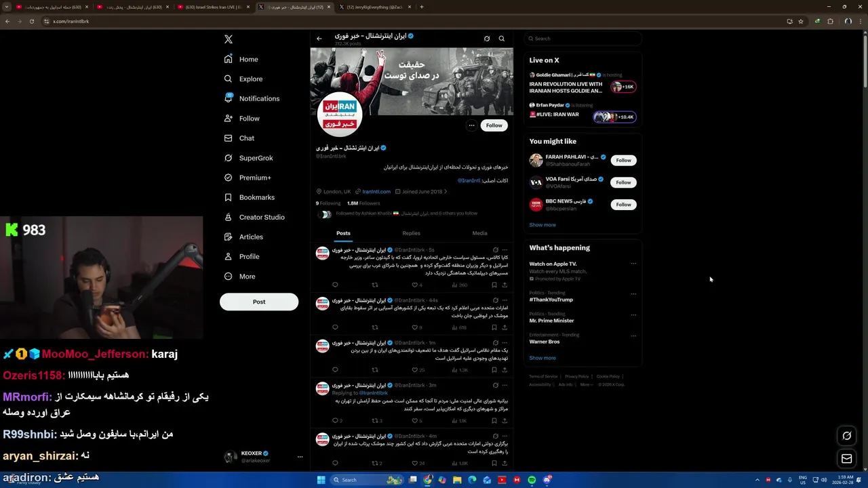Open the floating Grok button
868x488 pixels.
847,436
